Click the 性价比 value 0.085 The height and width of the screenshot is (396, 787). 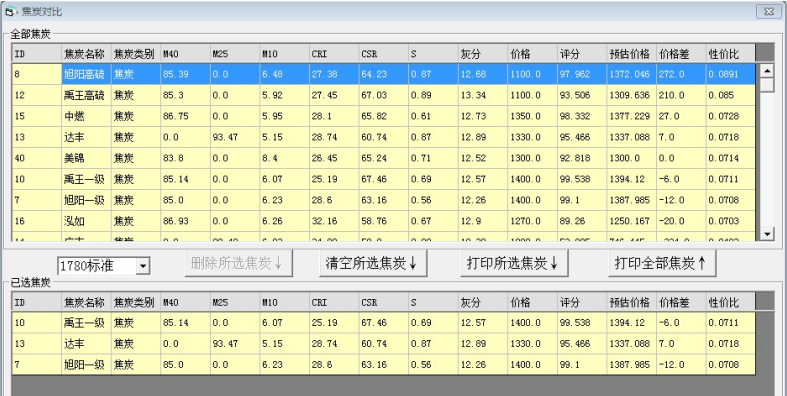[x=731, y=95]
